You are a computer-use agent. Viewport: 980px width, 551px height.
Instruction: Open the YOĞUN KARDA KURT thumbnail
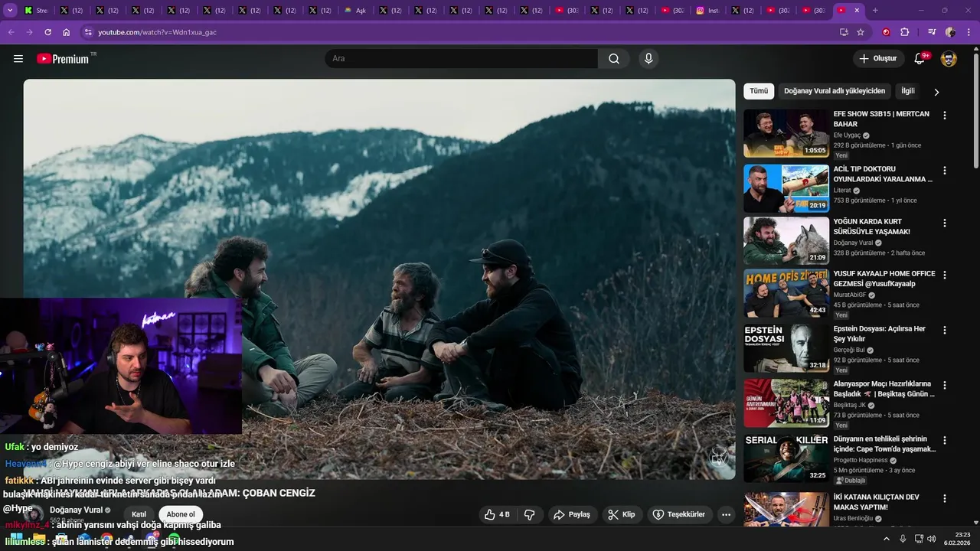tap(786, 240)
